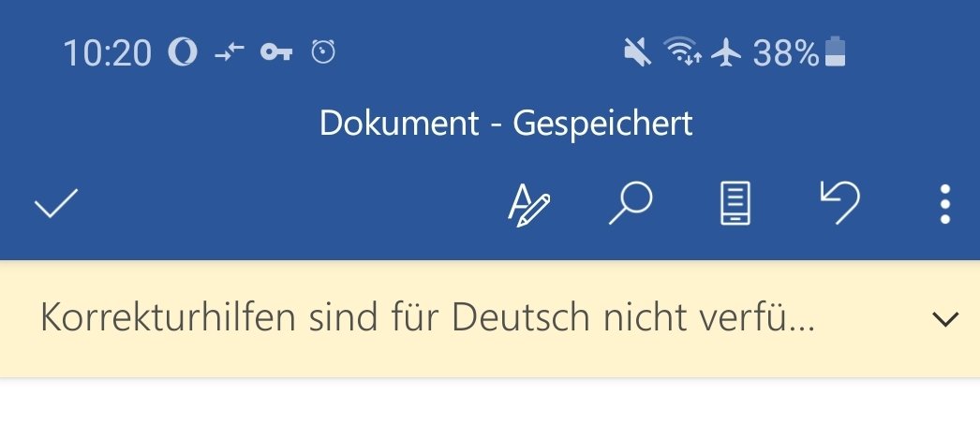Tap the muted sound status icon

point(637,51)
